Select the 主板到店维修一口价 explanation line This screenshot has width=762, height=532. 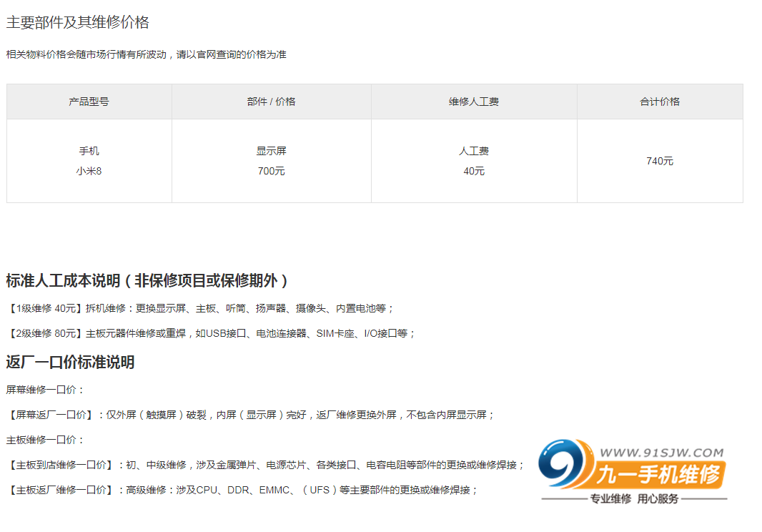[x=265, y=465]
